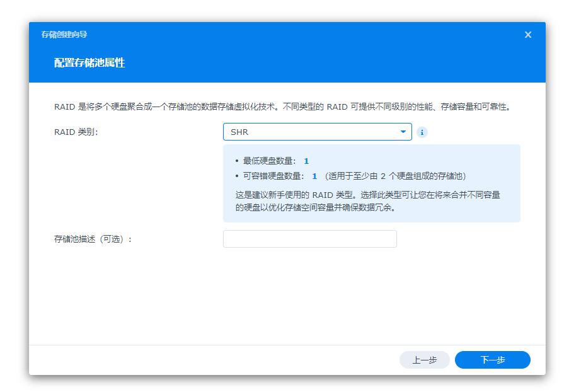Proceed with the 下一步 button
The image size is (569, 392).
(x=492, y=360)
